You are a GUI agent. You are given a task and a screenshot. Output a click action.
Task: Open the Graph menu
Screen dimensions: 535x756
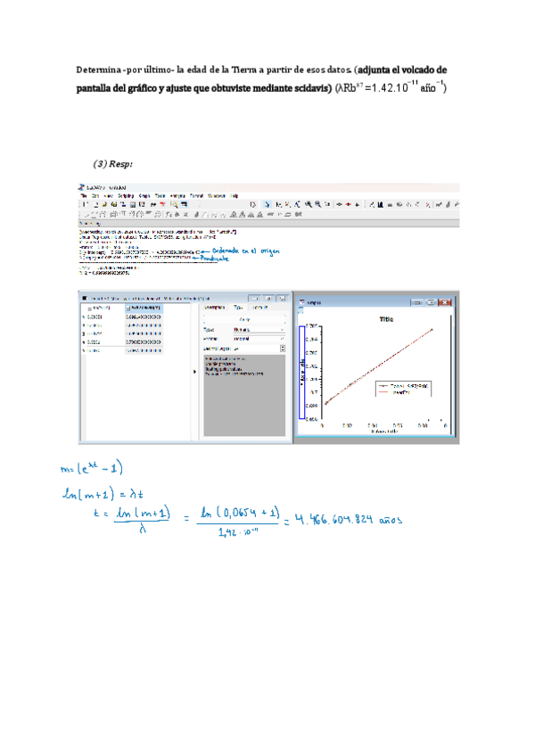tap(144, 196)
